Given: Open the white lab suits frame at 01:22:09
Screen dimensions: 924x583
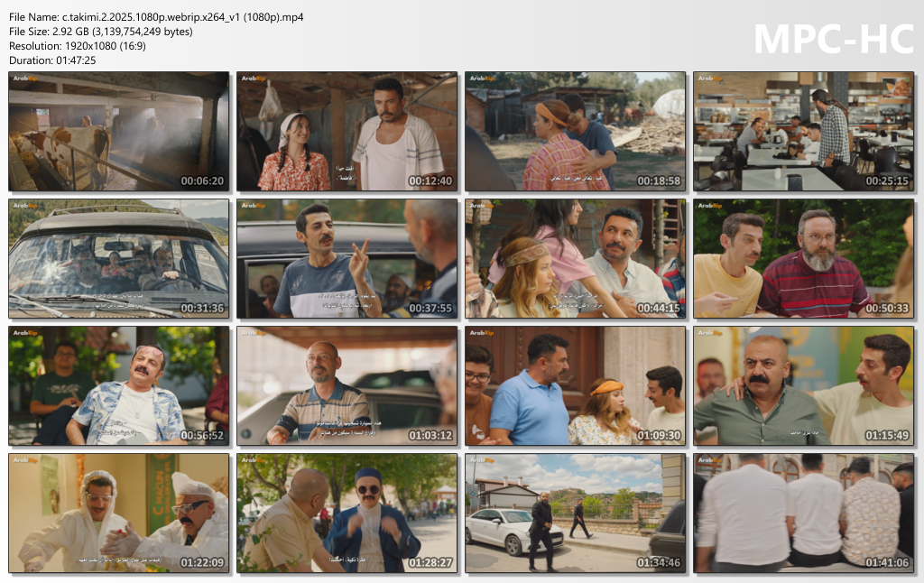Looking at the screenshot, I should 119,514.
